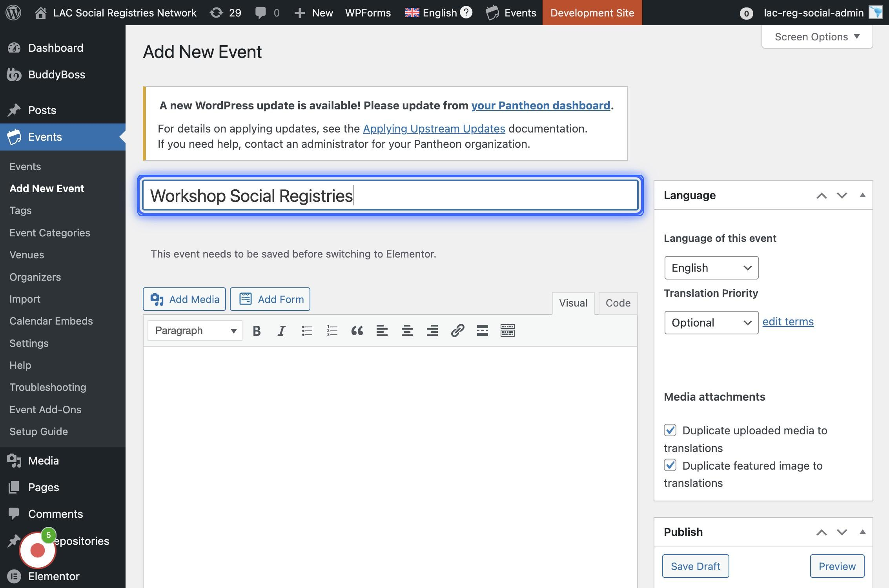
Task: Open Language of this event dropdown
Action: point(711,268)
